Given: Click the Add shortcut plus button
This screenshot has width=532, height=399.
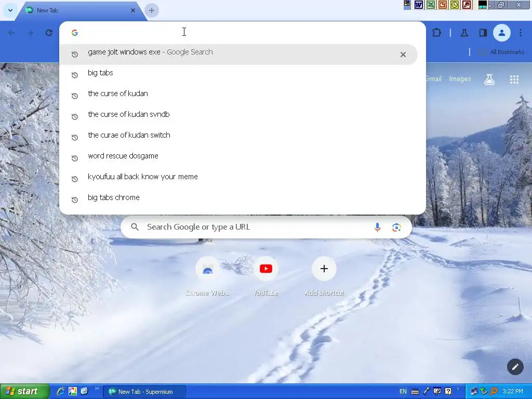Looking at the screenshot, I should click(324, 269).
